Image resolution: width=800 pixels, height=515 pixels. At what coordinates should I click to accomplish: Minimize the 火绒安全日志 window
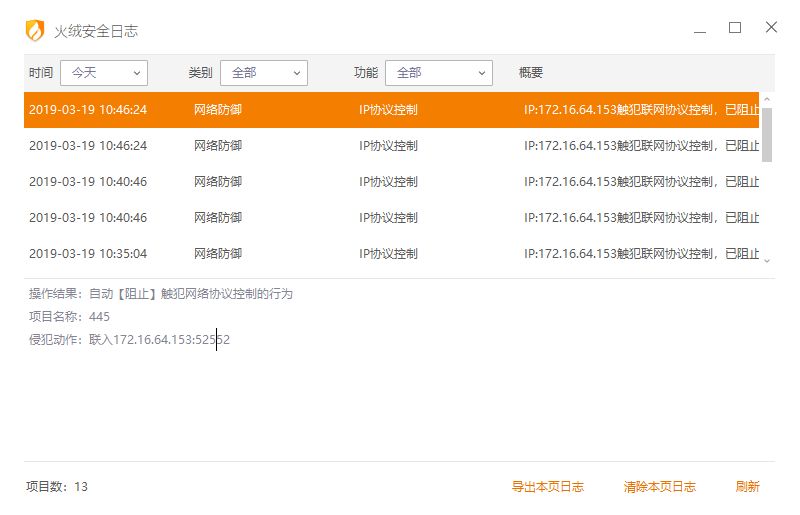pos(699,28)
